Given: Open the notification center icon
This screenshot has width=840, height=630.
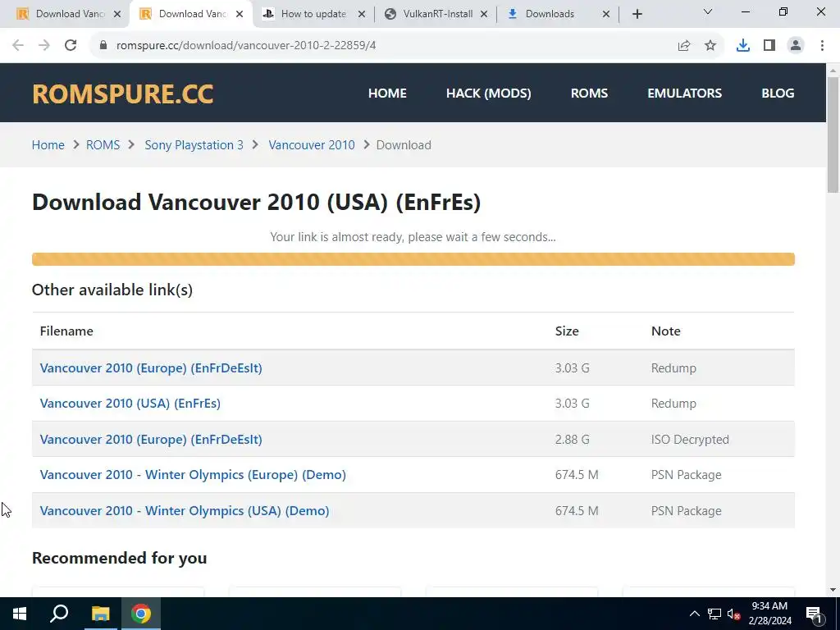Looking at the screenshot, I should 815,614.
